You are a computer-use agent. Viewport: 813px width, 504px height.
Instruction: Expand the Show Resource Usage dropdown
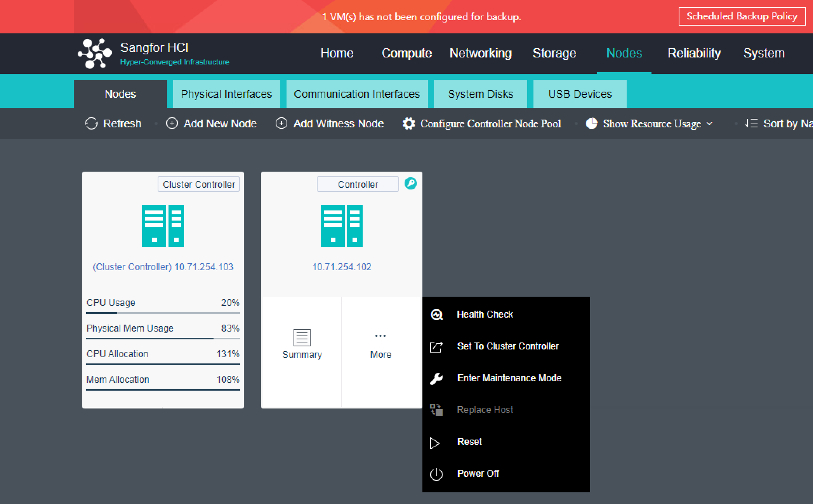pos(649,123)
